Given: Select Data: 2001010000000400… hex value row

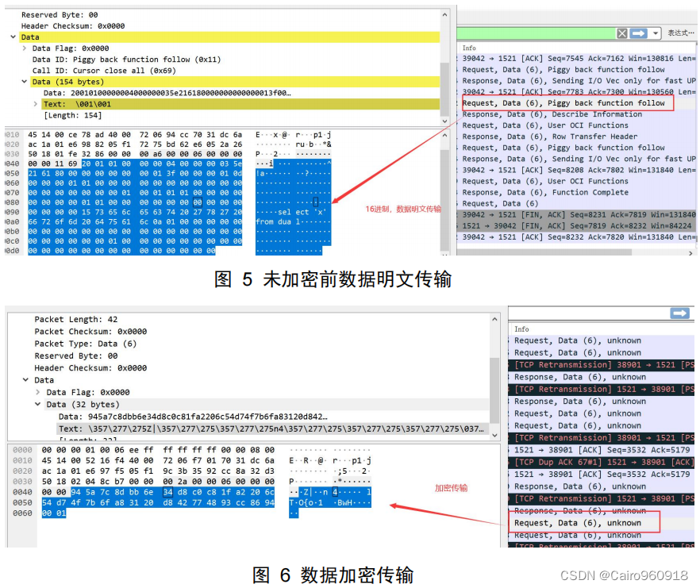Looking at the screenshot, I should coord(167,93).
